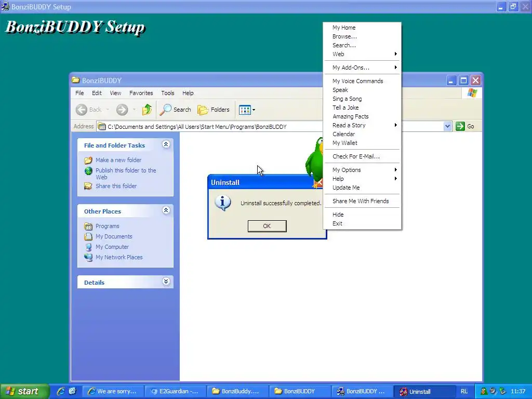This screenshot has width=532, height=399.
Task: Click the Make a new folder link
Action: 118,160
